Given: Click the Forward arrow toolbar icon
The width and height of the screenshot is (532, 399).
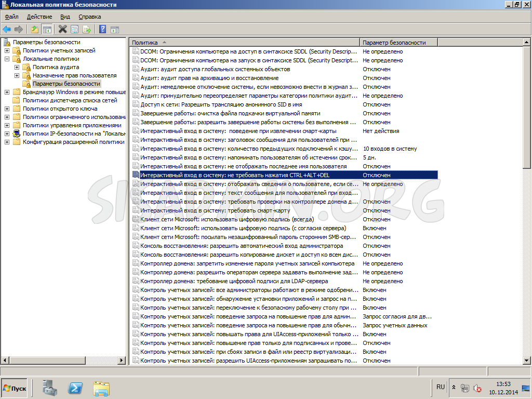Looking at the screenshot, I should [x=19, y=29].
